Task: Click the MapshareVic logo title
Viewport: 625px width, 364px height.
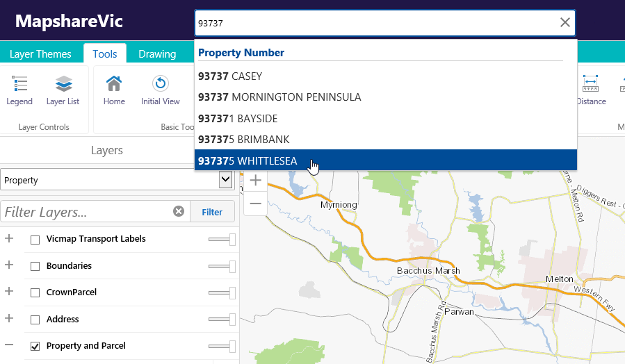Action: tap(69, 21)
